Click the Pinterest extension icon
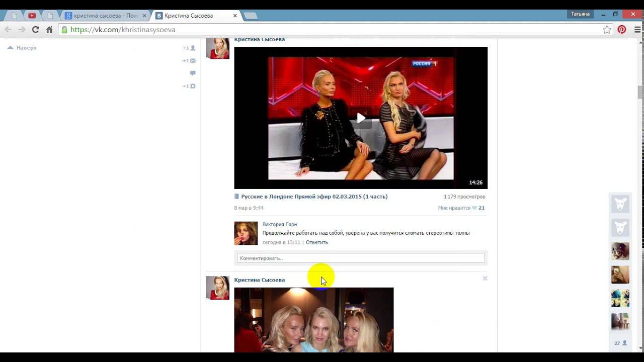 click(622, 30)
